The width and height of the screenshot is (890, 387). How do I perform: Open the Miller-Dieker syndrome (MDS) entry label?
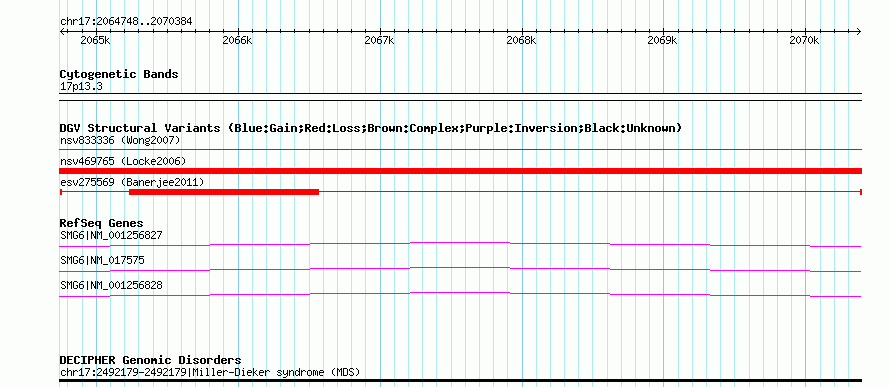point(210,373)
